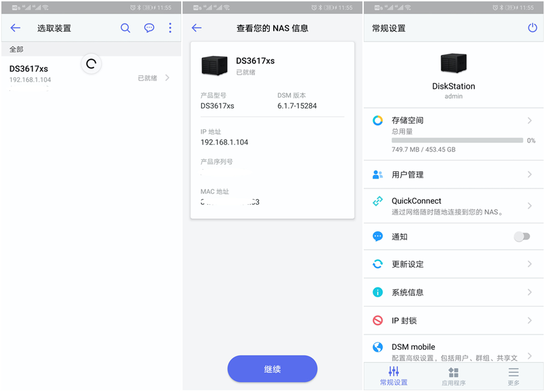Open 存储空间 storage icon
The width and height of the screenshot is (545, 392).
(378, 121)
